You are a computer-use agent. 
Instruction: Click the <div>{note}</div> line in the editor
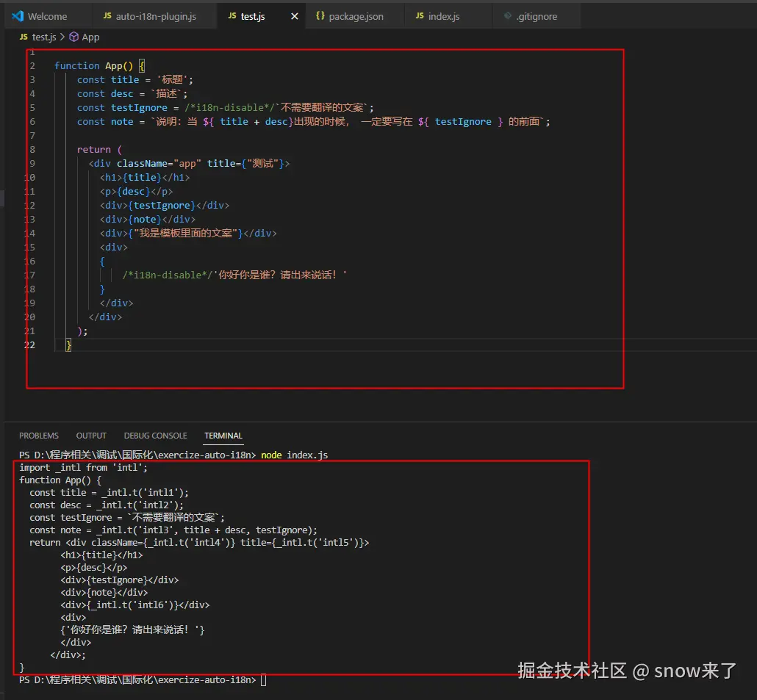tap(148, 220)
